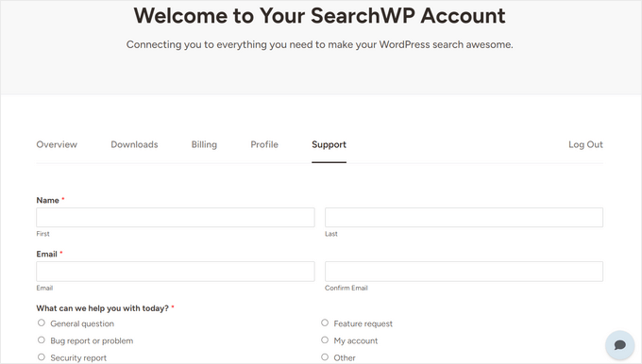Open the Downloads tab
This screenshot has width=642, height=364.
pos(134,144)
